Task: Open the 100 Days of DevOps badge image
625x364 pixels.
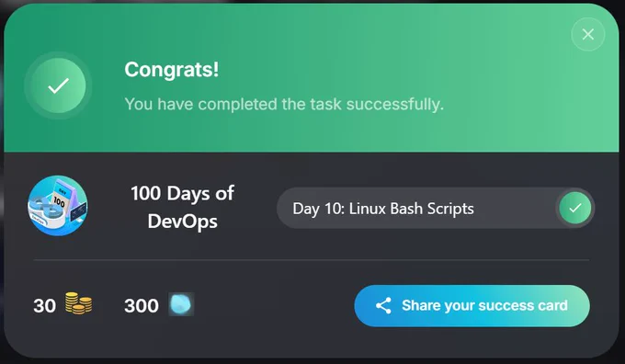Action: click(57, 206)
